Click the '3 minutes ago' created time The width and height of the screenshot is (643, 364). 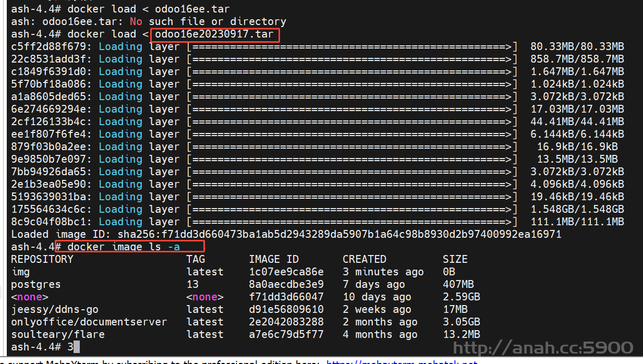pyautogui.click(x=383, y=272)
